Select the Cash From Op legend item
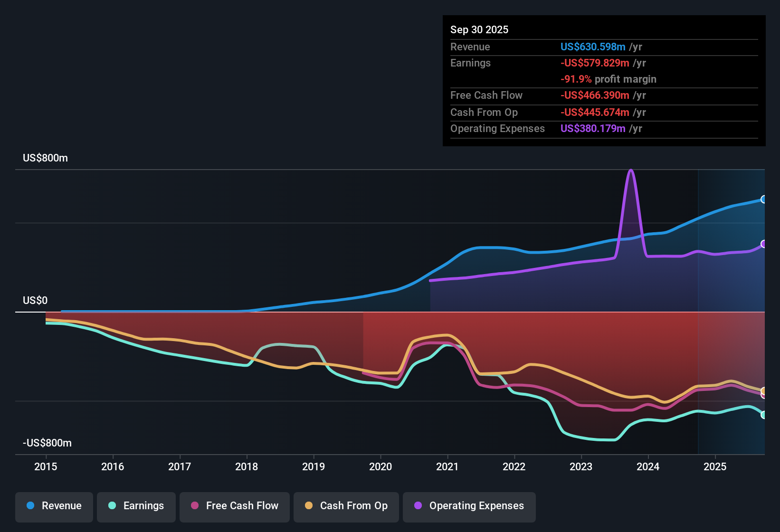 pyautogui.click(x=346, y=506)
